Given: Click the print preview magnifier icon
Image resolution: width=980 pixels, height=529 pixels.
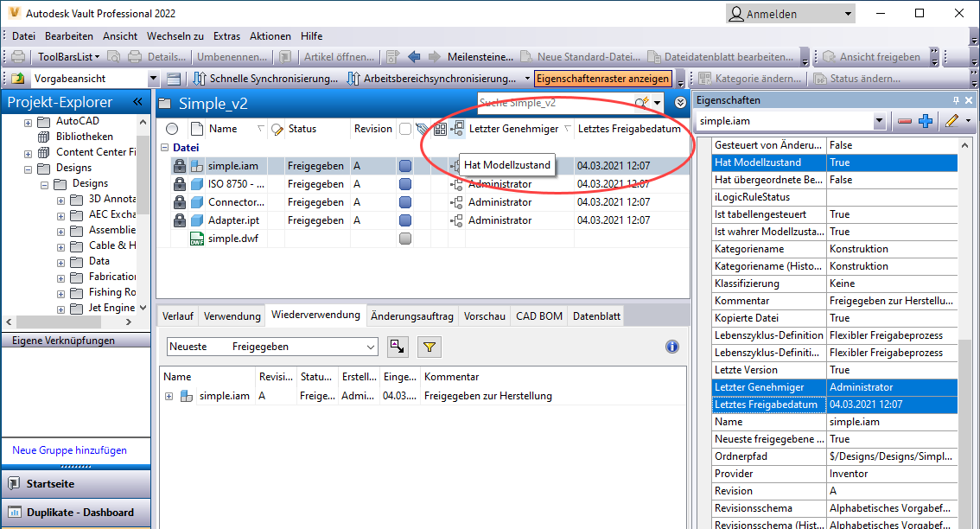Looking at the screenshot, I should point(114,57).
